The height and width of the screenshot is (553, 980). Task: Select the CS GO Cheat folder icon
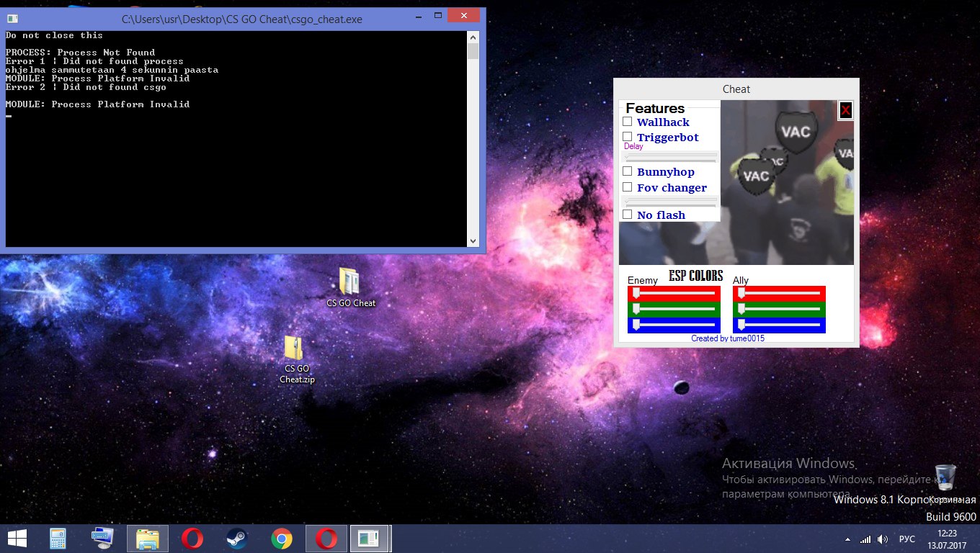pos(349,282)
